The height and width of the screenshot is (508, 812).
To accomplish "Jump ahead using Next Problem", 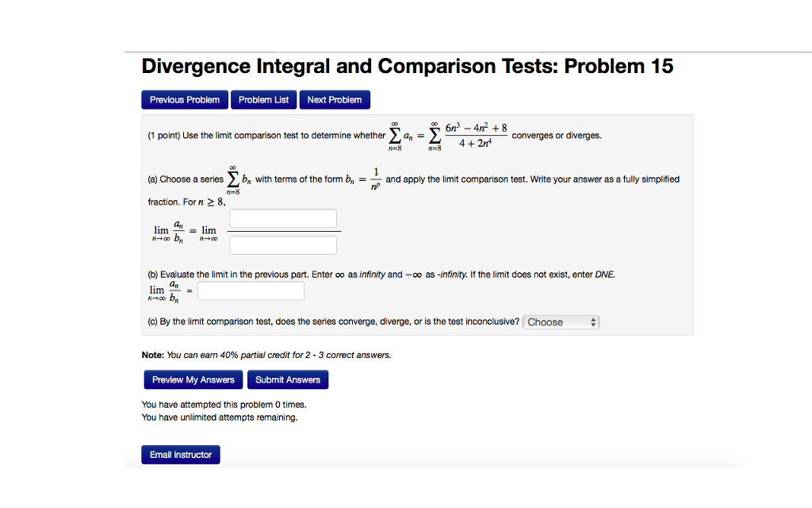I will (334, 99).
